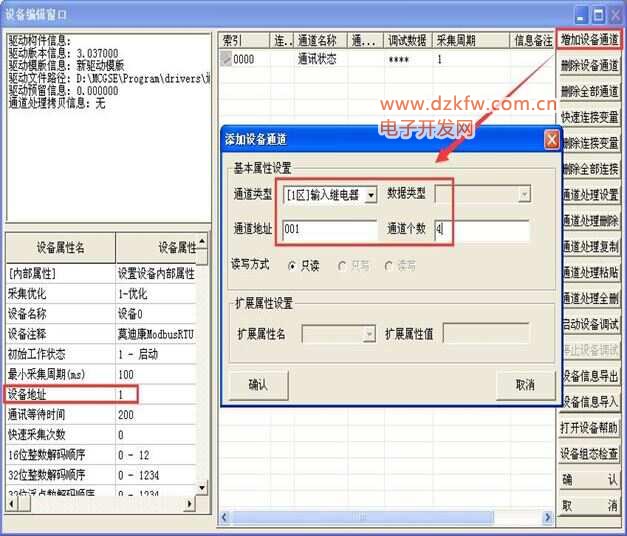Expand the 数据类型 combo box

pyautogui.click(x=523, y=194)
